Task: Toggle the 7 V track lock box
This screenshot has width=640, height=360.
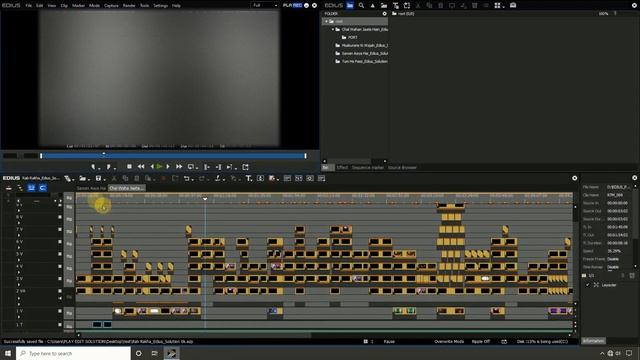Action: tap(60, 229)
